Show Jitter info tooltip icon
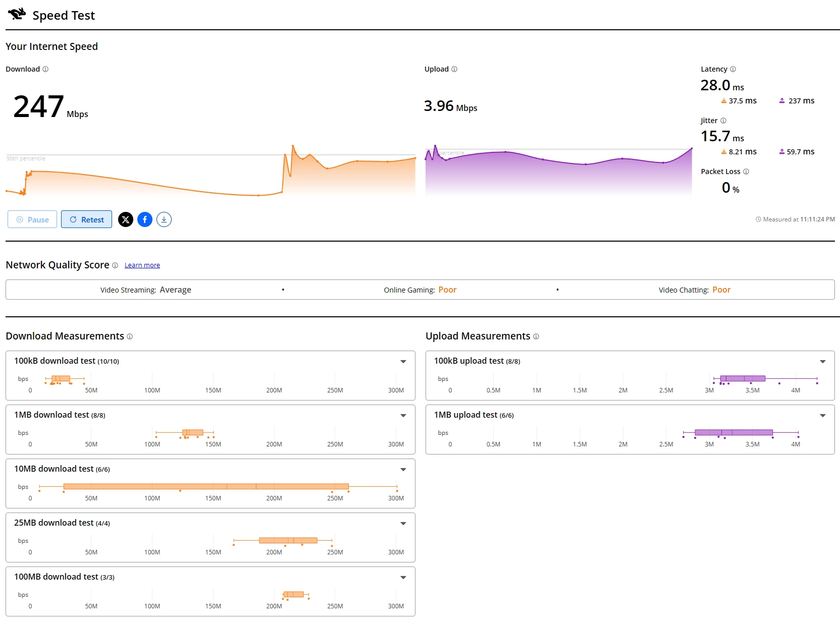Image resolution: width=840 pixels, height=624 pixels. tap(723, 121)
